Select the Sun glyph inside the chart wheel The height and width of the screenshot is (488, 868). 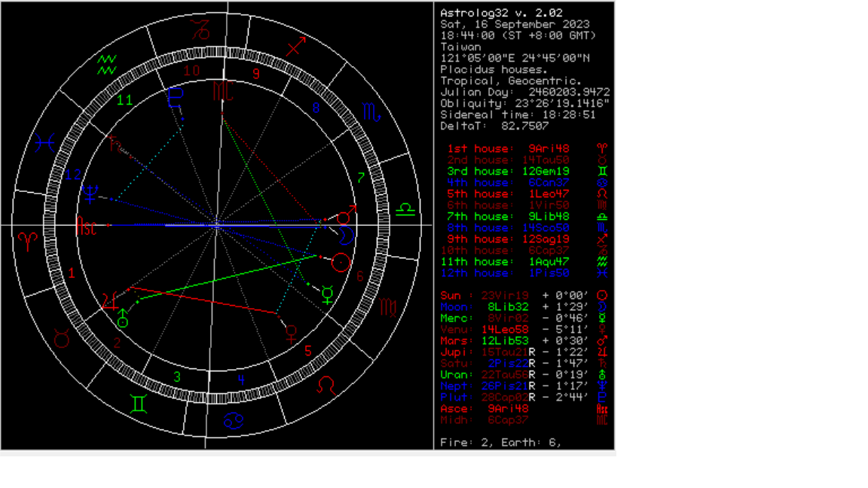[341, 262]
